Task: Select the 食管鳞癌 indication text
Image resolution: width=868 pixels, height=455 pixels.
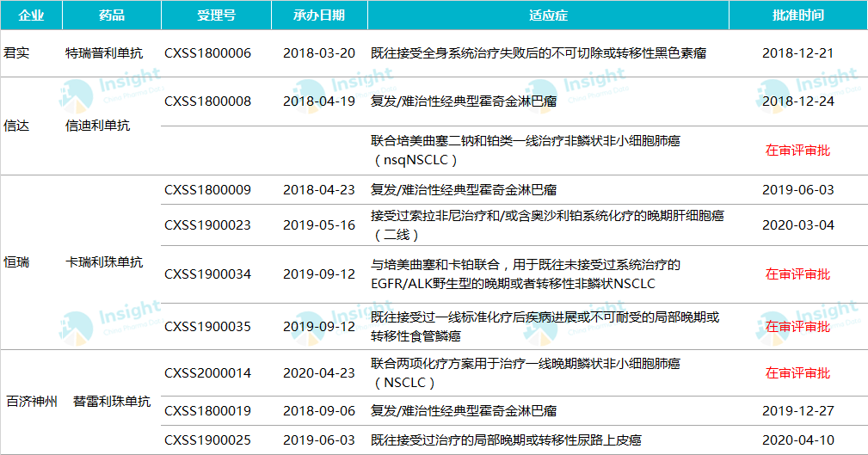Action: coord(545,327)
